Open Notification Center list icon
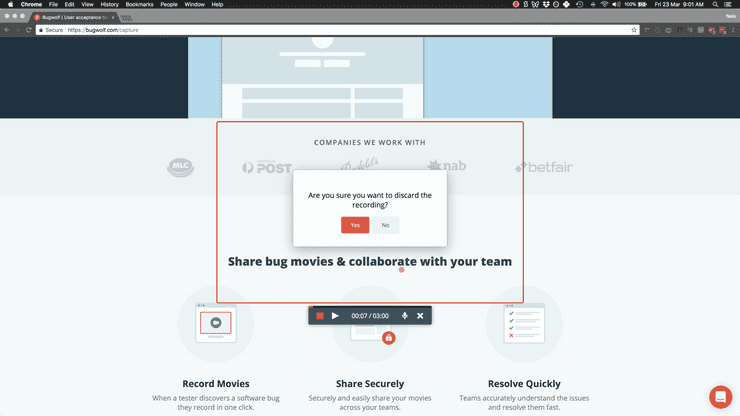740x416 pixels. 728,4
